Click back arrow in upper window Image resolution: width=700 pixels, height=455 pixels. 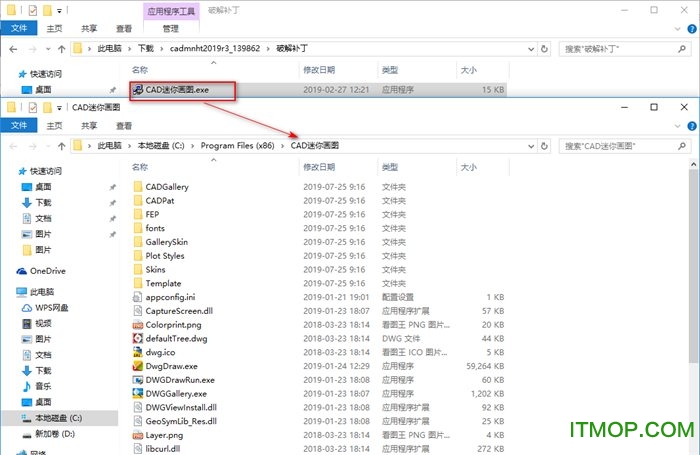point(13,49)
